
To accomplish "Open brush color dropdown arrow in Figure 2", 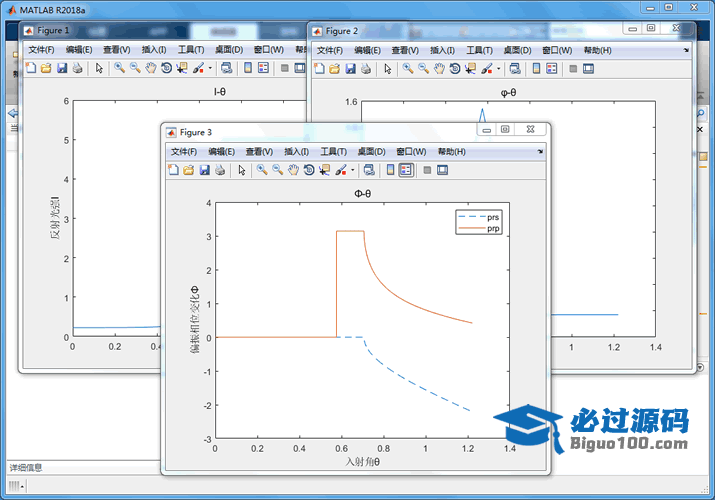I will (x=498, y=69).
